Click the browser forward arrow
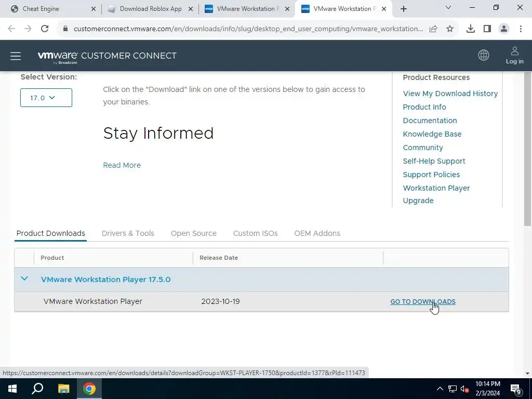The height and width of the screenshot is (399, 532). [x=28, y=29]
